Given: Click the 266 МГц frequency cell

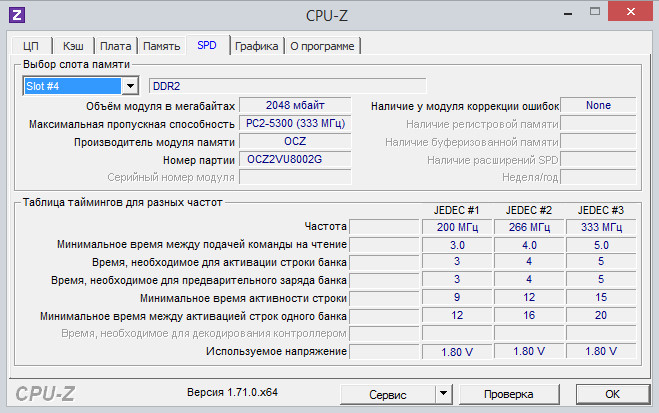Looking at the screenshot, I should point(529,227).
